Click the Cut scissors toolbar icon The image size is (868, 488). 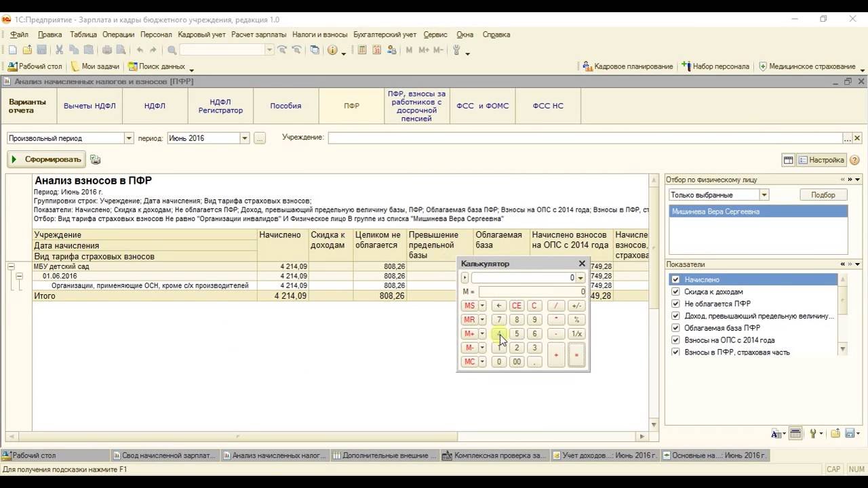tap(60, 50)
